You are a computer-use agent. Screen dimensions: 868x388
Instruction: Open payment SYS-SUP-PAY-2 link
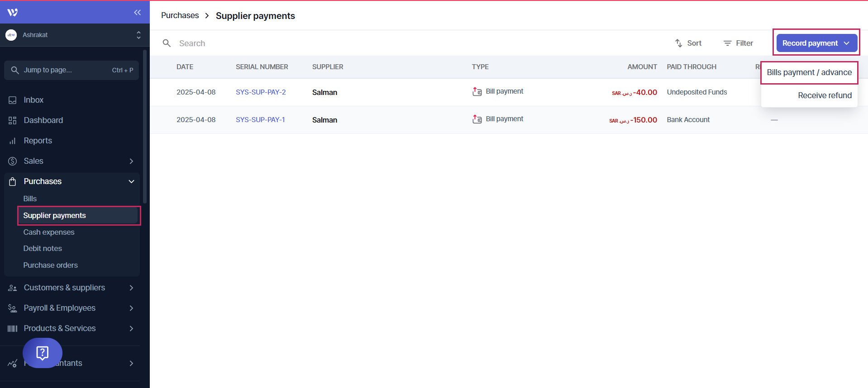pyautogui.click(x=261, y=92)
